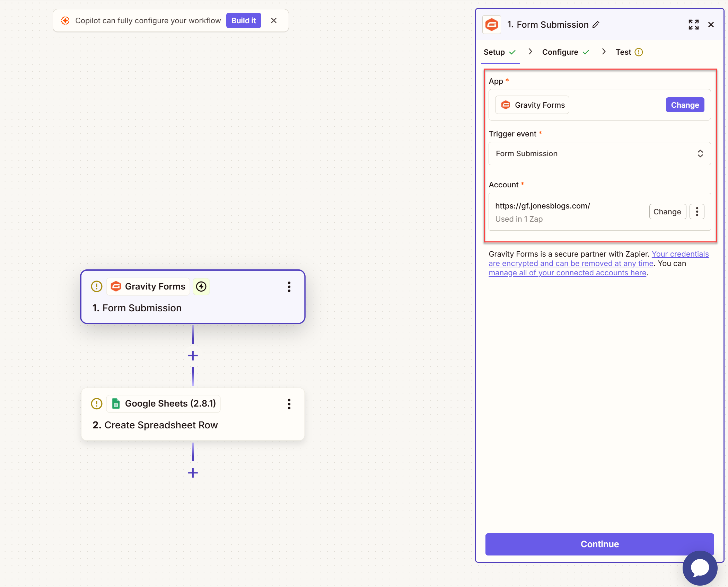Change the Gravity Forms app
728x587 pixels.
tap(685, 105)
